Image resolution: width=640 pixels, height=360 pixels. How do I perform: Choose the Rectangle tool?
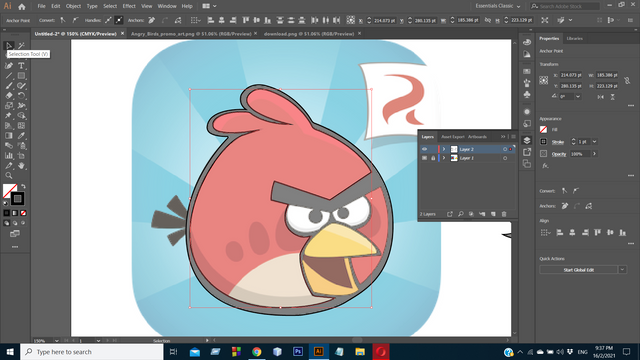pos(21,76)
